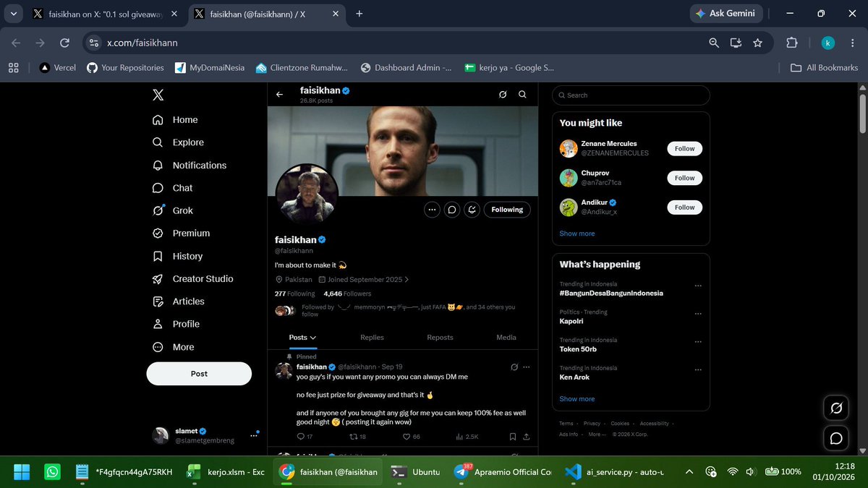The width and height of the screenshot is (868, 488).
Task: Follow Andikur from suggestions
Action: pyautogui.click(x=684, y=207)
